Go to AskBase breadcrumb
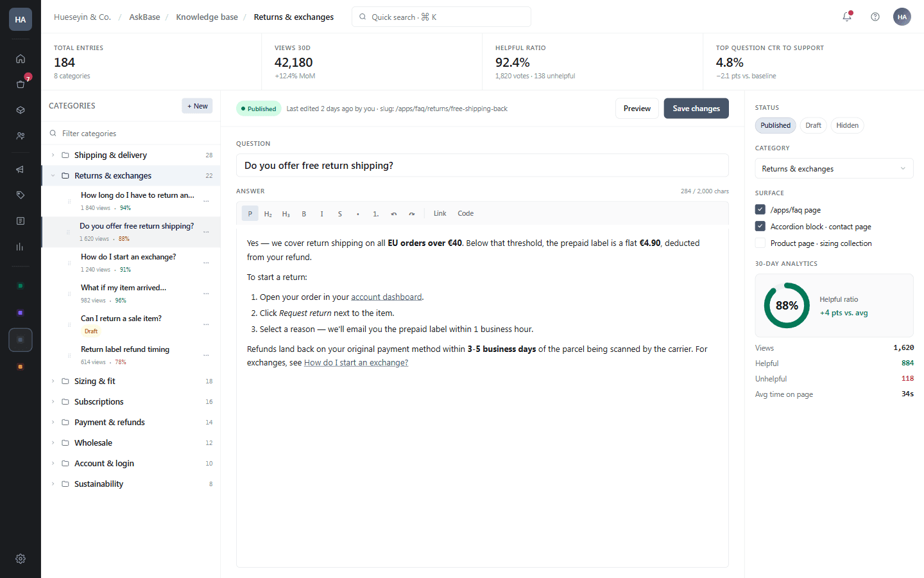The height and width of the screenshot is (578, 924). [144, 17]
